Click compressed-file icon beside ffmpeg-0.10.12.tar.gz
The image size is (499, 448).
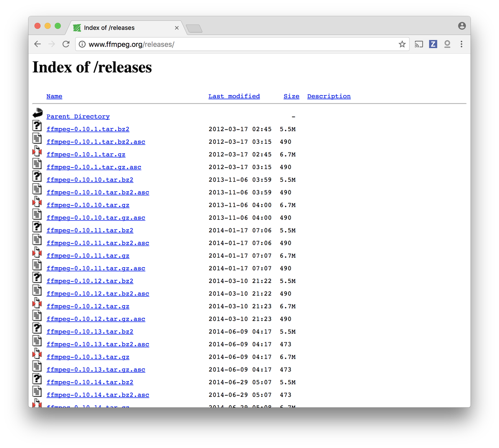pos(37,303)
